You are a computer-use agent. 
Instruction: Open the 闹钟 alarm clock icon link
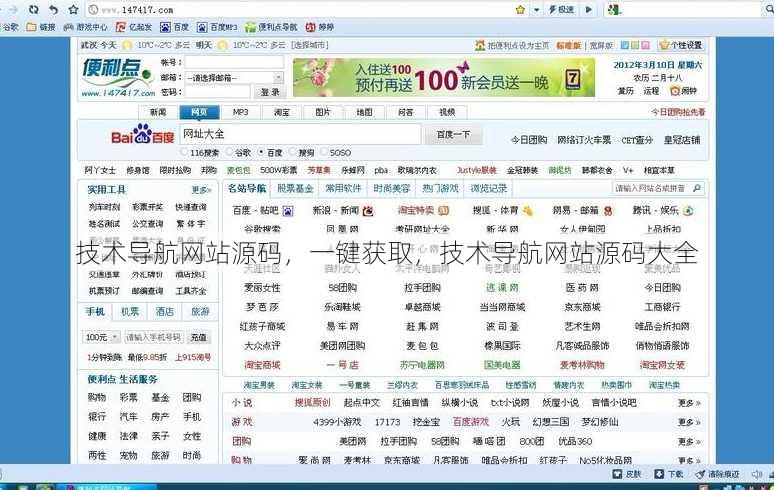(x=683, y=91)
